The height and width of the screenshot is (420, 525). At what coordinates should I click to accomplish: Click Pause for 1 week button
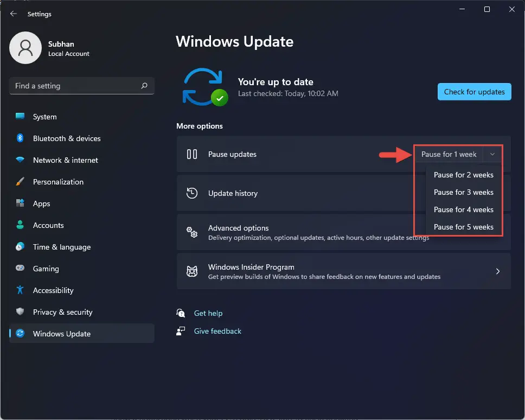(x=449, y=154)
